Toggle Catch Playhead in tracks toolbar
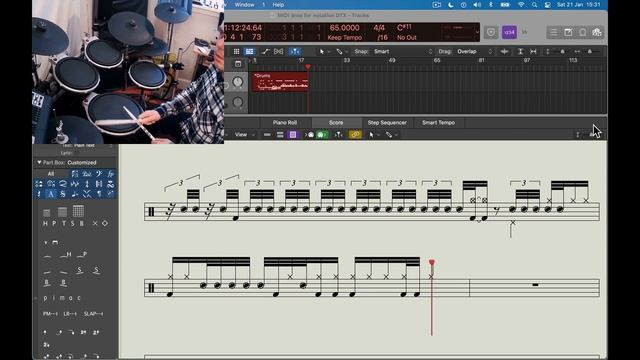640x360 pixels. (295, 51)
